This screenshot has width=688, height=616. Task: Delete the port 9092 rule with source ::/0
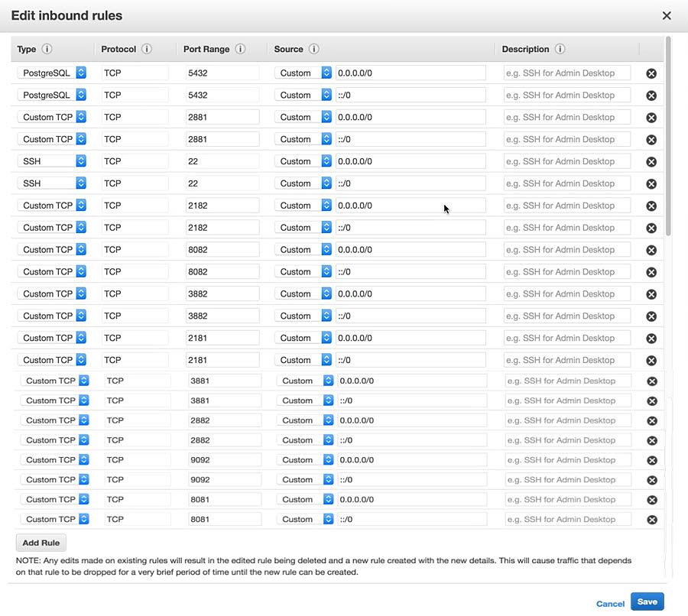pyautogui.click(x=653, y=480)
